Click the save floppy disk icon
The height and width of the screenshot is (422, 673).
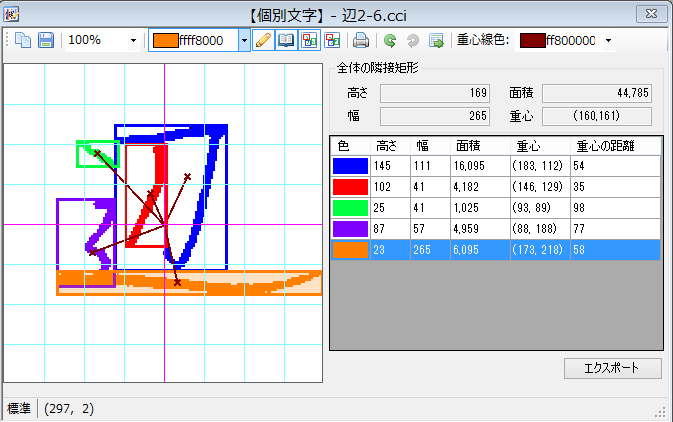[x=46, y=40]
